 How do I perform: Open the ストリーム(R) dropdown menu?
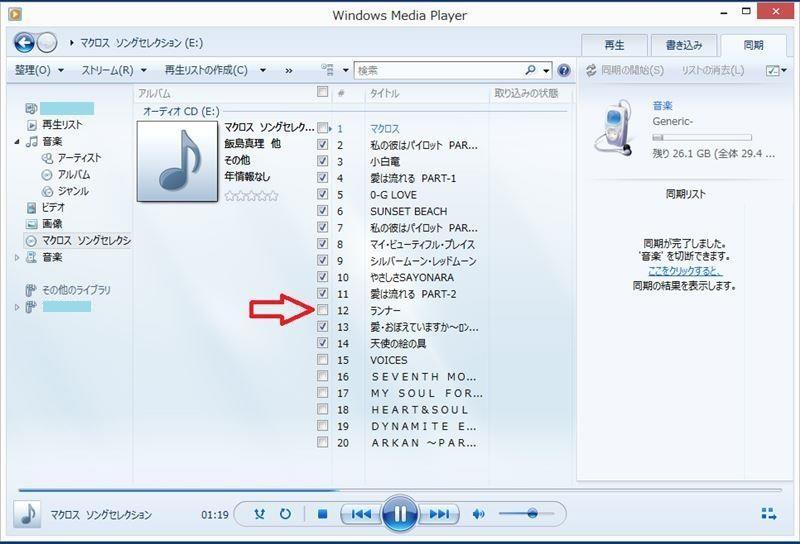click(x=114, y=70)
